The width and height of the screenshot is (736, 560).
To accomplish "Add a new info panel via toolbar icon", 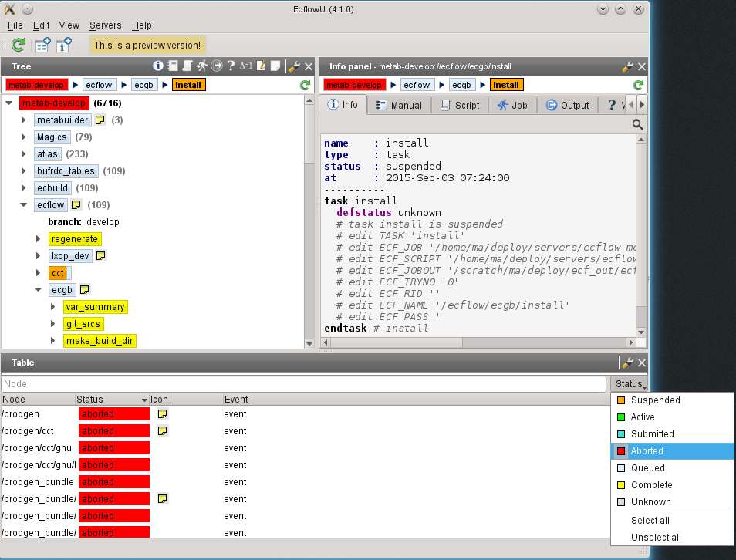I will click(63, 45).
